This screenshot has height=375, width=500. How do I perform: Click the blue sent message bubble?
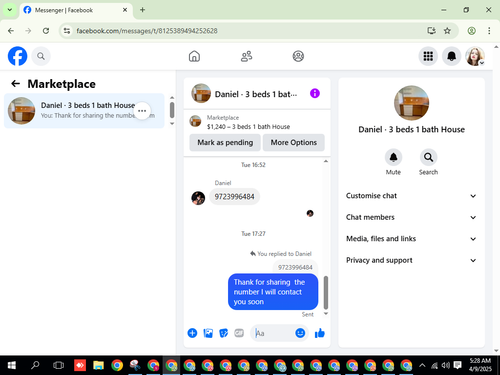(273, 292)
